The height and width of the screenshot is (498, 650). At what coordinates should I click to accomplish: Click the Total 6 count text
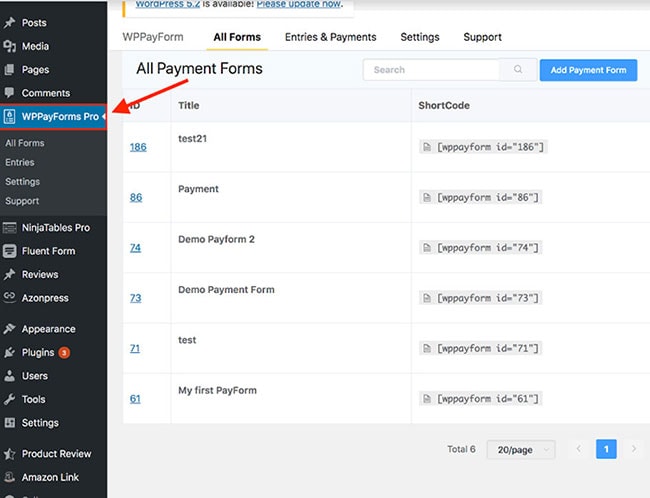(x=461, y=449)
